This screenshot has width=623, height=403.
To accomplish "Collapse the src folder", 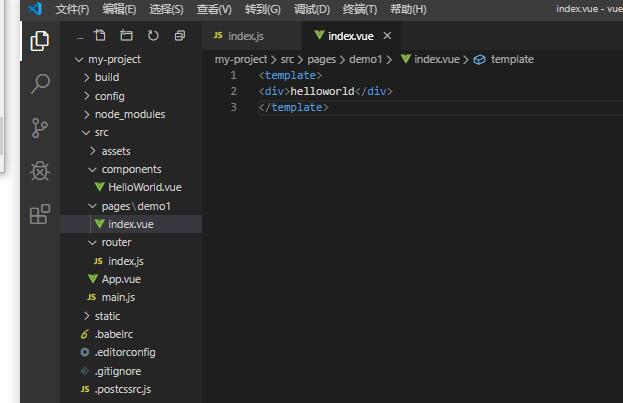I will 85,133.
